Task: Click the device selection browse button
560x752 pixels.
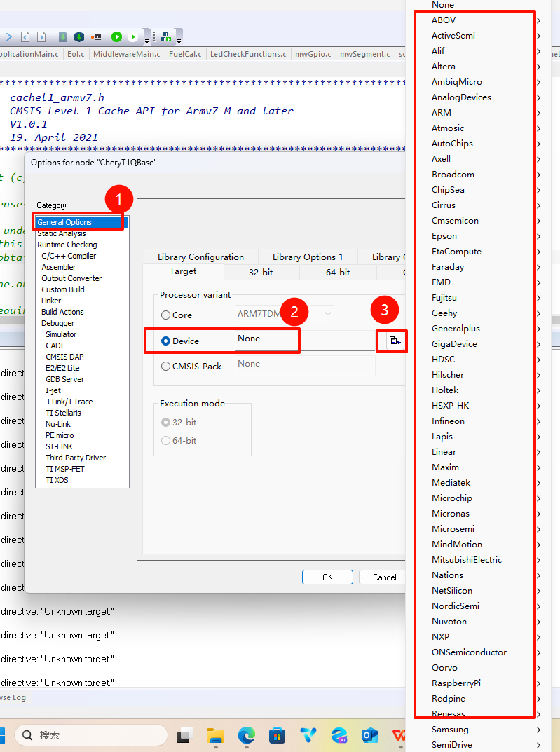Action: coord(394,341)
